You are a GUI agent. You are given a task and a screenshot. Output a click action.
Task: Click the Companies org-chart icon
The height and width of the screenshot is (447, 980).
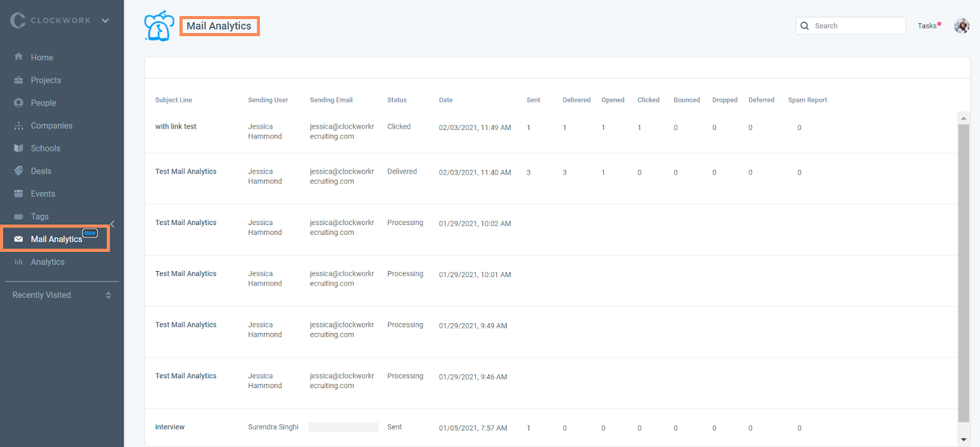coord(18,126)
